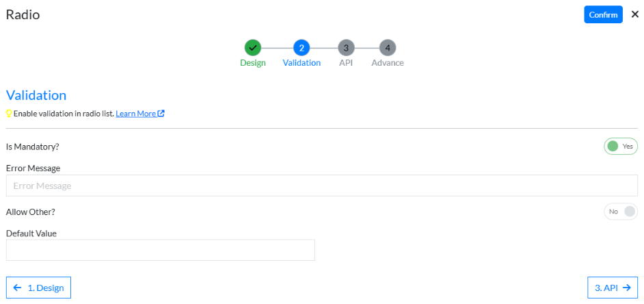
Task: Click the blue Validation section heading
Action: [x=36, y=95]
